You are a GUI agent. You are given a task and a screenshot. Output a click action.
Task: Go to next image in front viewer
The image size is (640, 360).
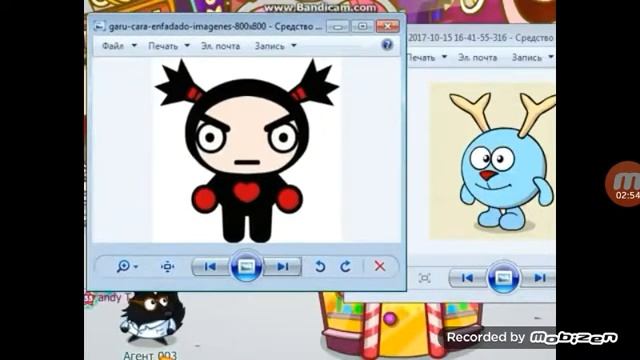click(282, 267)
